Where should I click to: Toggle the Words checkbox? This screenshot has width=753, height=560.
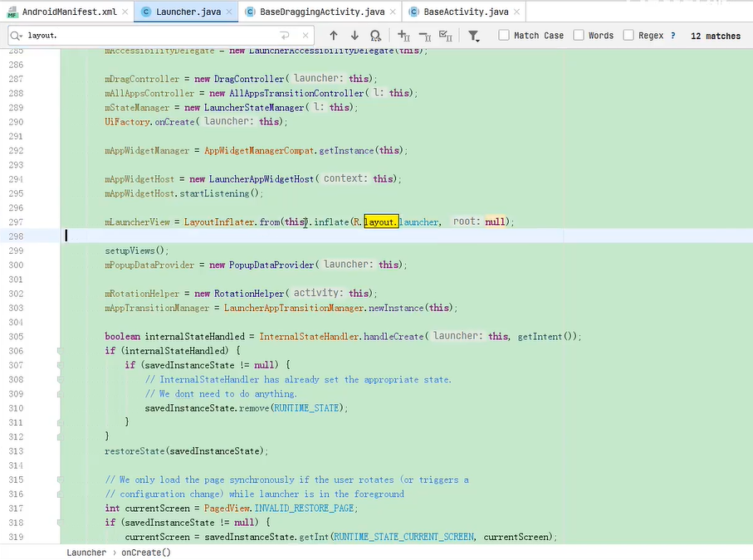[x=579, y=36]
